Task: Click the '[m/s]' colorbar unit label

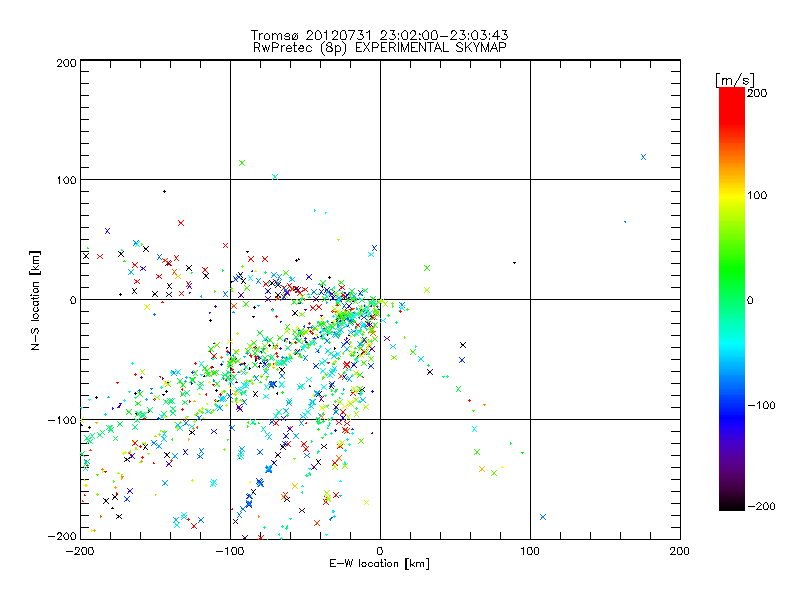Action: click(735, 80)
